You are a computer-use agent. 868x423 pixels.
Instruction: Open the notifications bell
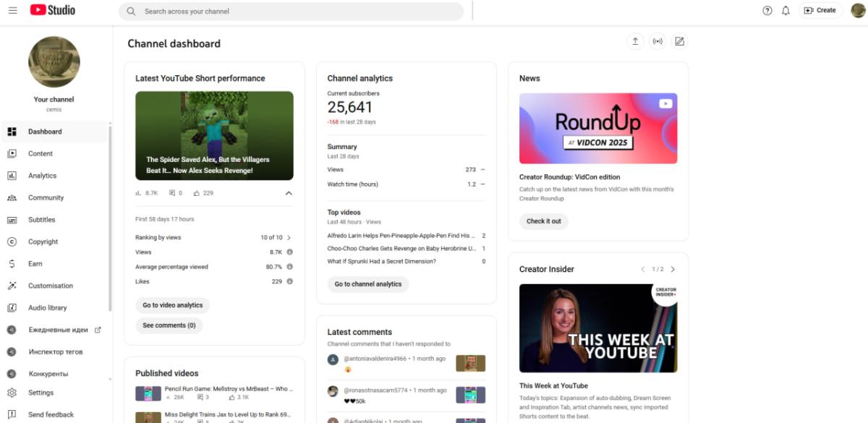tap(786, 11)
